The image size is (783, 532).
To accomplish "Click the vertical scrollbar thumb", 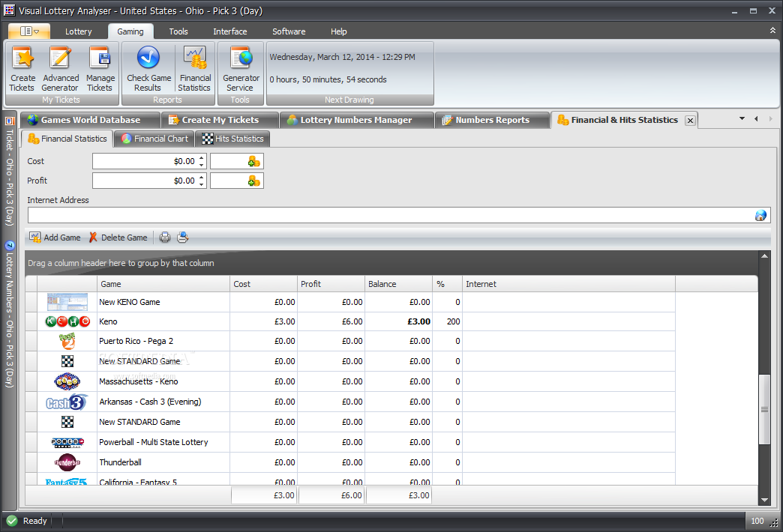I will coord(764,409).
